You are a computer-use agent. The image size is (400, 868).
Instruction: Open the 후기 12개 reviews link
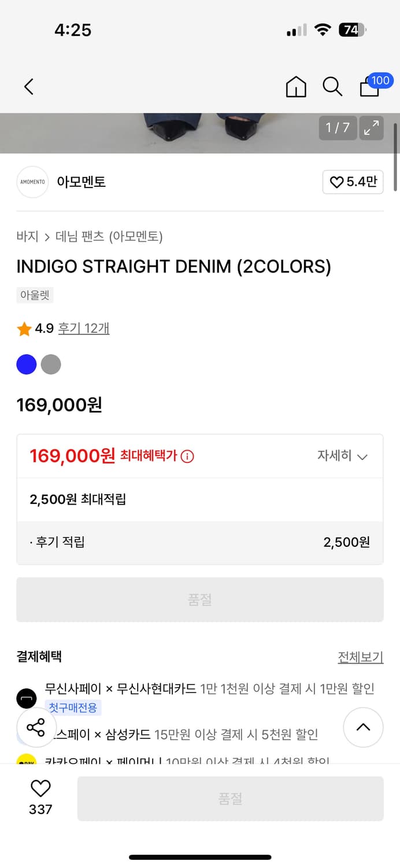[x=84, y=328]
